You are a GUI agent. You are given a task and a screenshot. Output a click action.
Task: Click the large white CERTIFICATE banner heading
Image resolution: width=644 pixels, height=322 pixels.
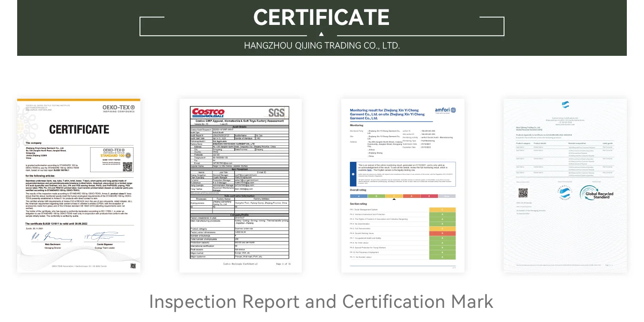tap(322, 17)
